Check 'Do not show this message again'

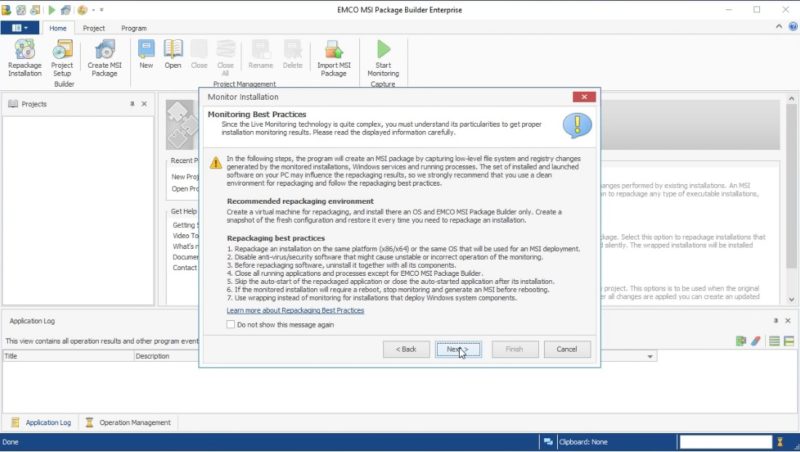(231, 324)
